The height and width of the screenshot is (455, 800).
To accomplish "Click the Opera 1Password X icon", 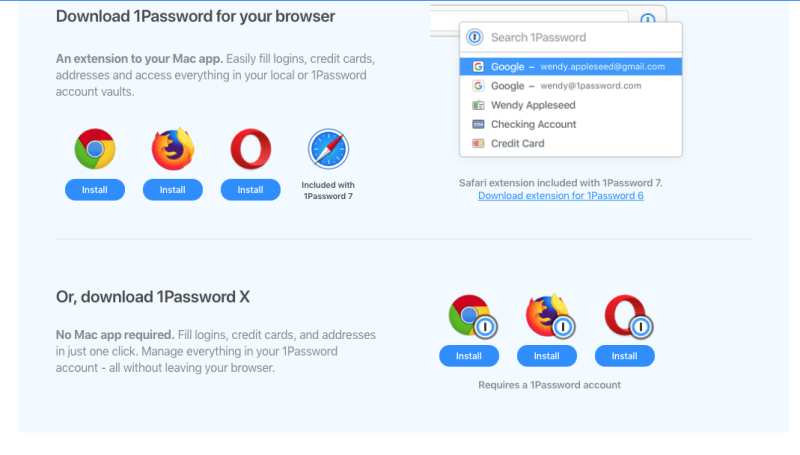I will click(x=628, y=316).
